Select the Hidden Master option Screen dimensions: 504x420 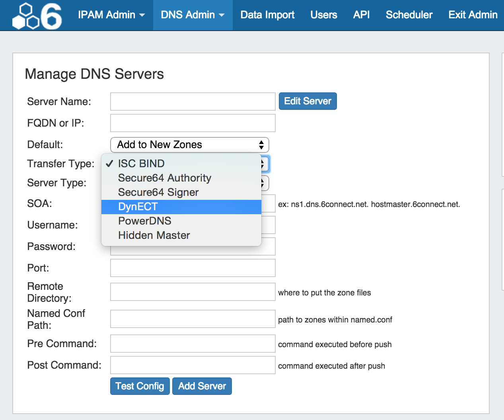(181, 235)
